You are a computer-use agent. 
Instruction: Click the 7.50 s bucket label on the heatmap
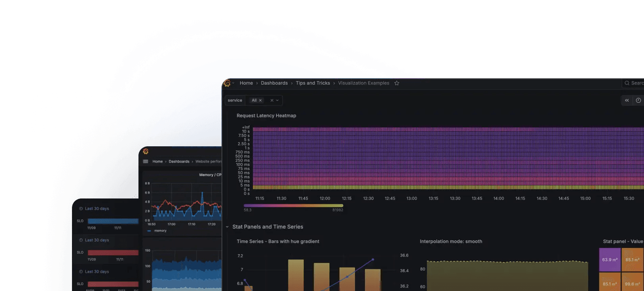[244, 136]
